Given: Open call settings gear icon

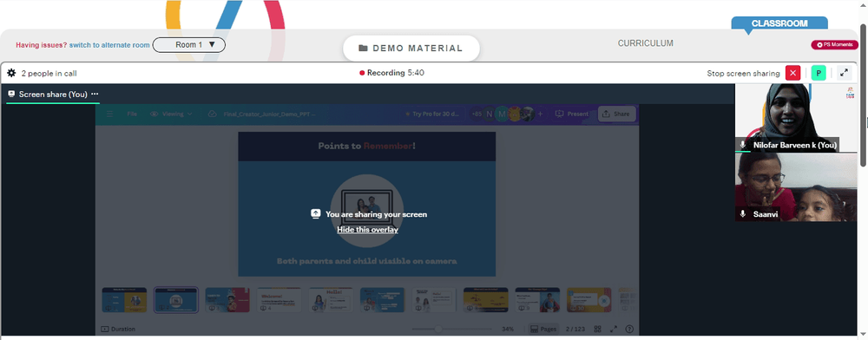Looking at the screenshot, I should tap(11, 73).
